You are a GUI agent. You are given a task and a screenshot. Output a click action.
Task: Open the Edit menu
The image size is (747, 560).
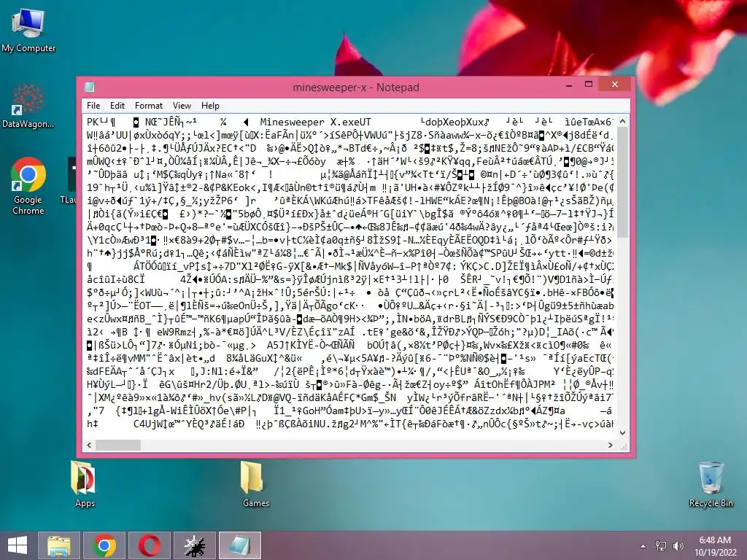tap(117, 106)
